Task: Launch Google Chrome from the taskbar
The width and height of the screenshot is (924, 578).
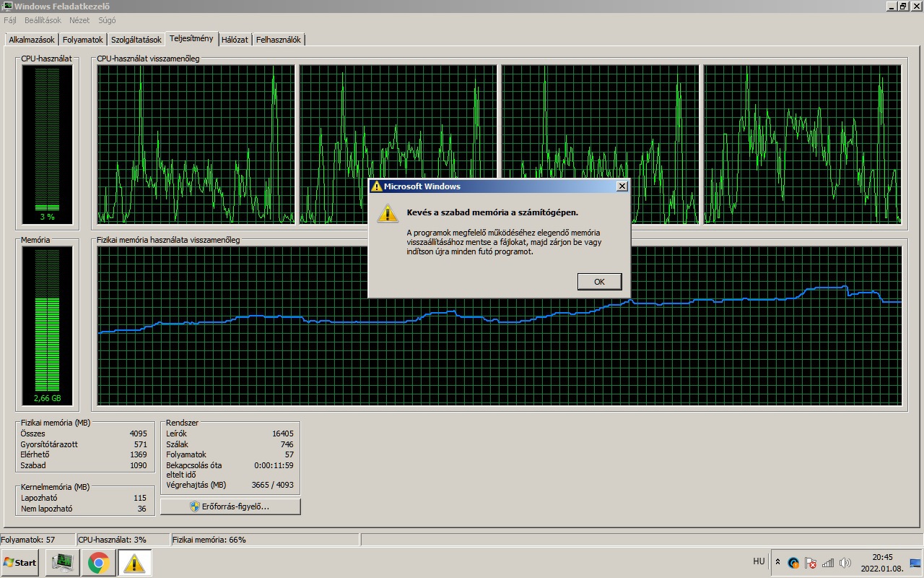Action: tap(99, 563)
